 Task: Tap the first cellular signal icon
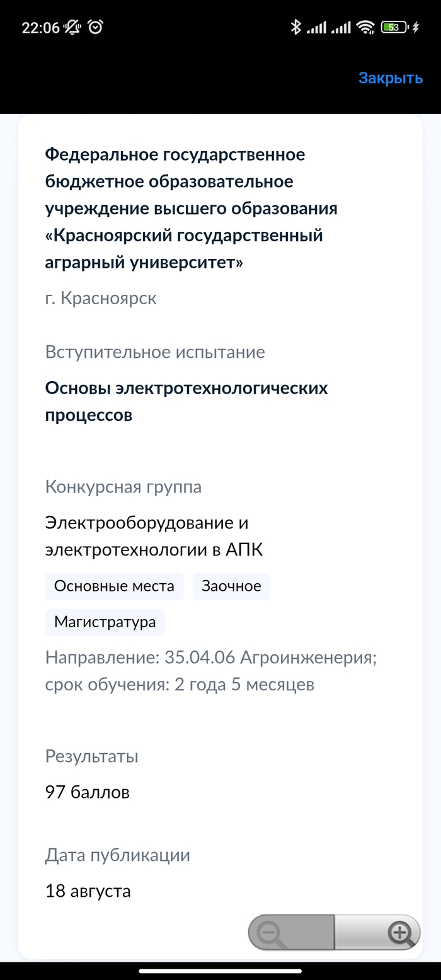coord(316,27)
